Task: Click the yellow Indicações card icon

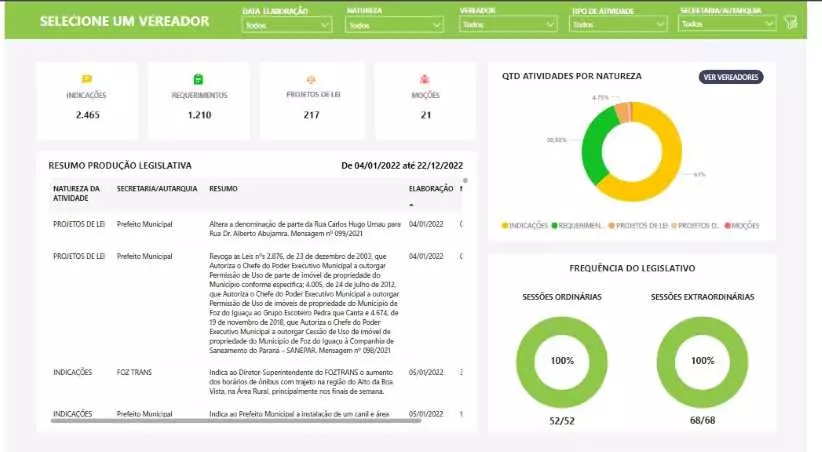Action: pos(86,79)
